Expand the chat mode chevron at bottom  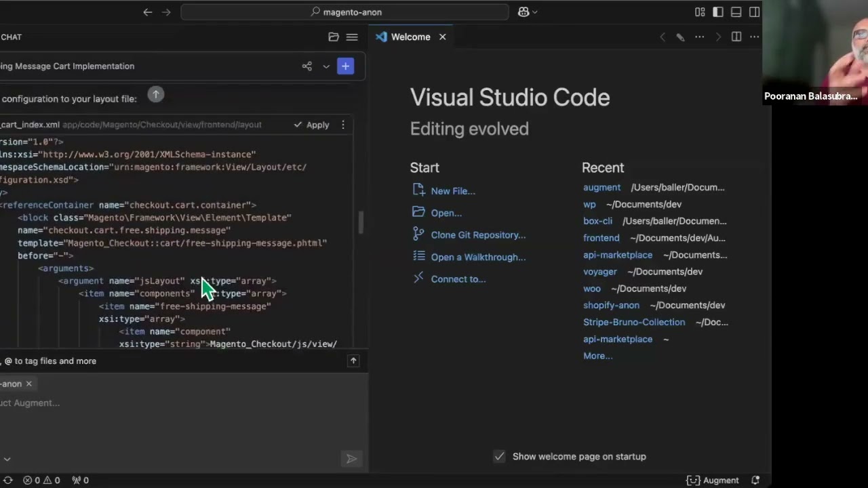[7, 460]
